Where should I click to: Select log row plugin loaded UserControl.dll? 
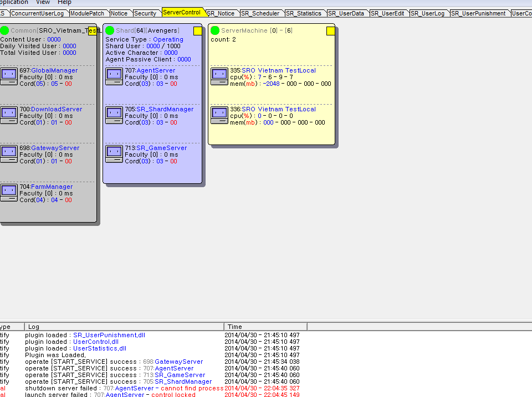(150, 342)
